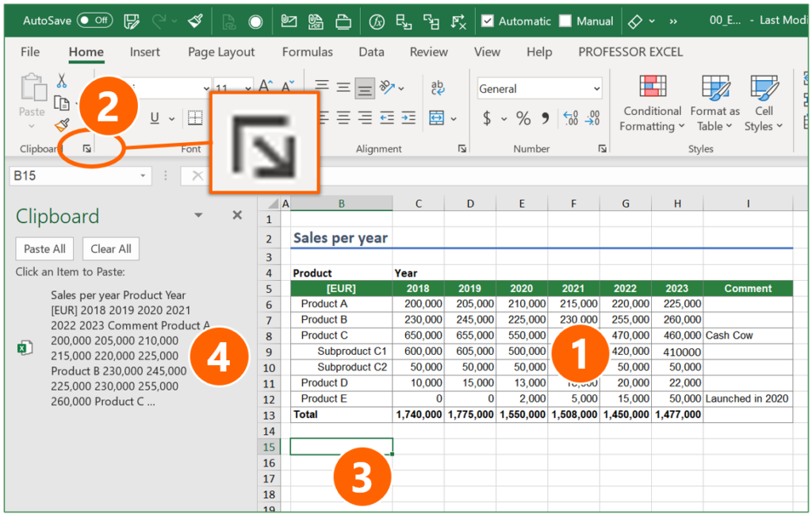Click the email-as-attachment envelope icon
This screenshot has width=812, height=515.
pyautogui.click(x=289, y=21)
